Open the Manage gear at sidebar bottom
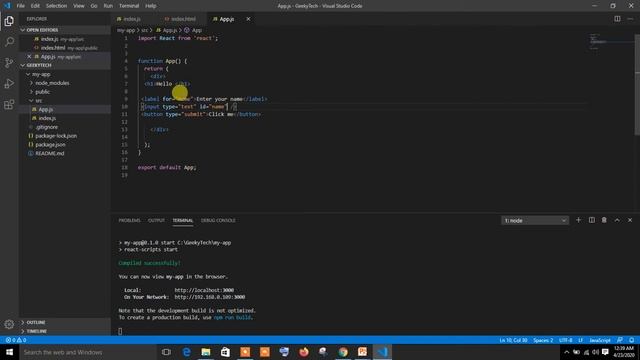Screen dimensions: 640x360 (x=9, y=324)
